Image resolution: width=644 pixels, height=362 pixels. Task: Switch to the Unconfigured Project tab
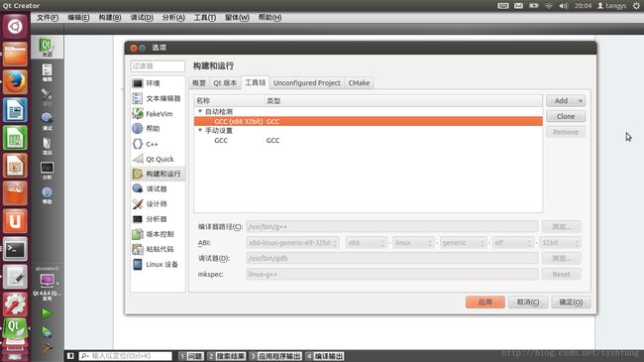click(x=307, y=82)
